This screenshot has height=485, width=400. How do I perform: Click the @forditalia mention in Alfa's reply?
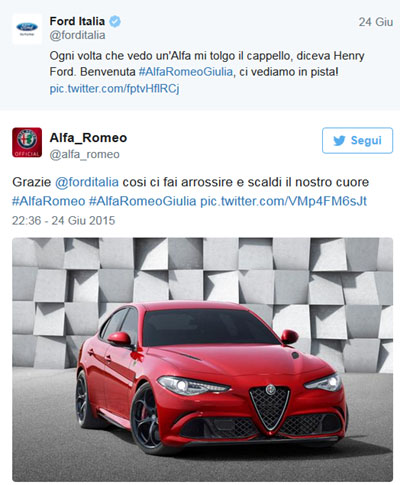click(87, 182)
